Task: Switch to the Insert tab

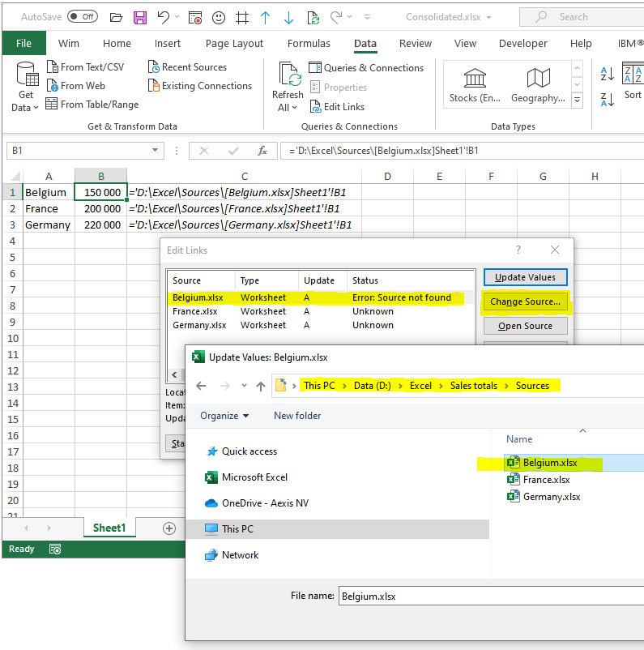Action: coord(168,43)
